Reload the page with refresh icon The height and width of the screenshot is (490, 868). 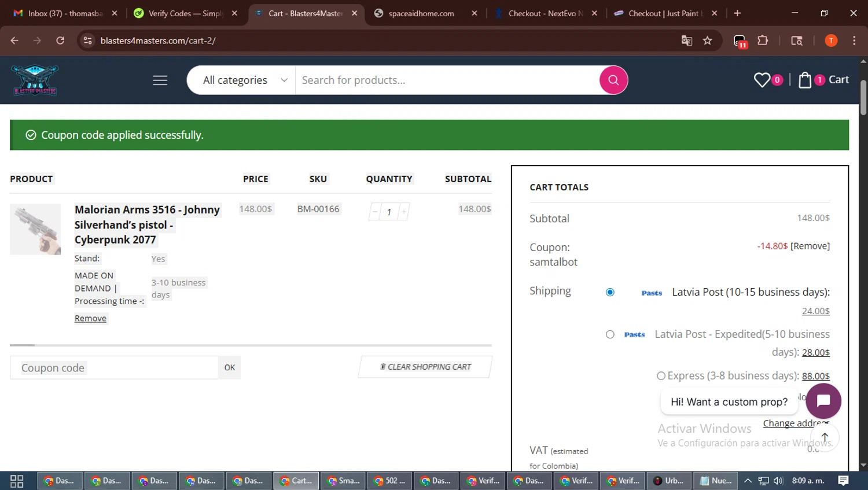coord(60,40)
